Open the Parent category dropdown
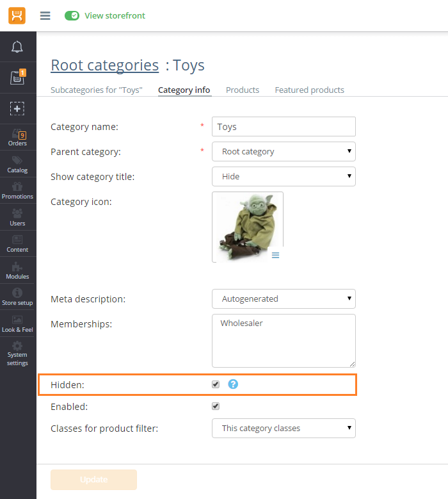Image resolution: width=448 pixels, height=499 pixels. point(284,152)
